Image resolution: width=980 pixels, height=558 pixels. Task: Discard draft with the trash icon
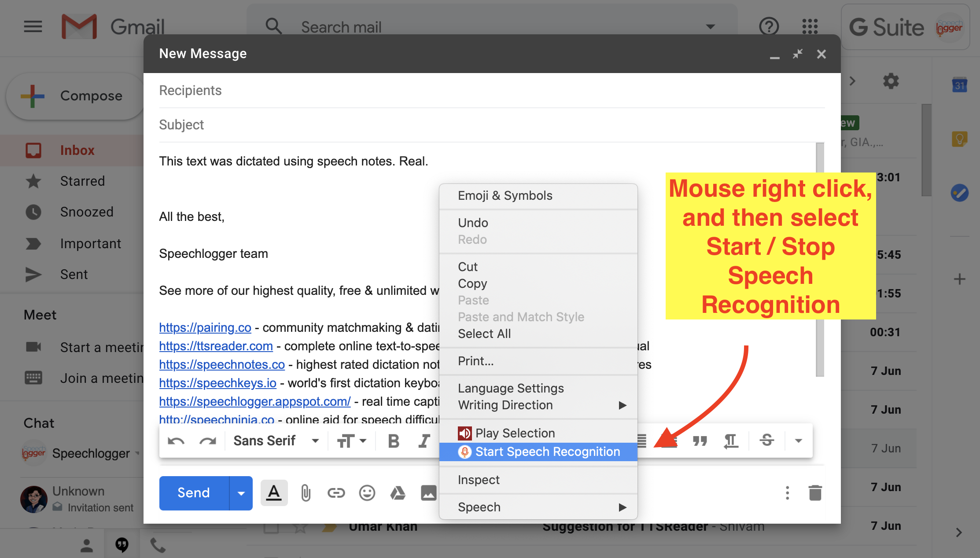tap(815, 493)
